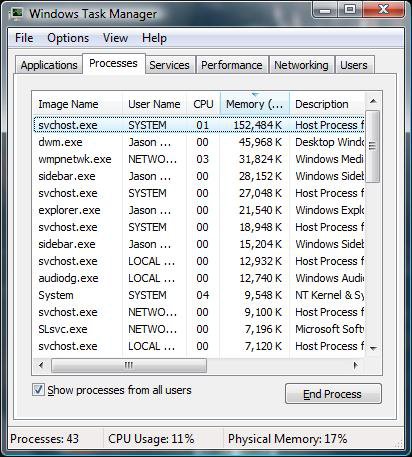
Task: Click the horizontal scrollbar thumb
Action: 129,365
